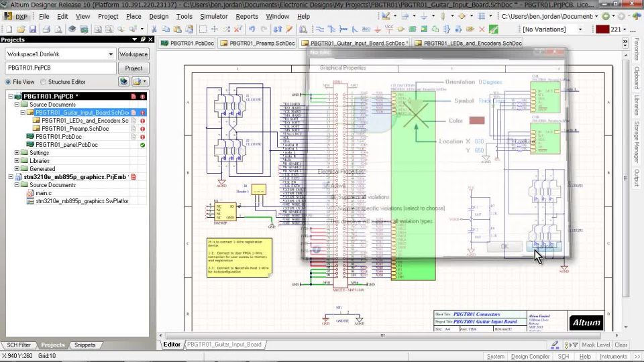This screenshot has height=362, width=644.
Task: Select main.c in project tree
Action: point(44,193)
